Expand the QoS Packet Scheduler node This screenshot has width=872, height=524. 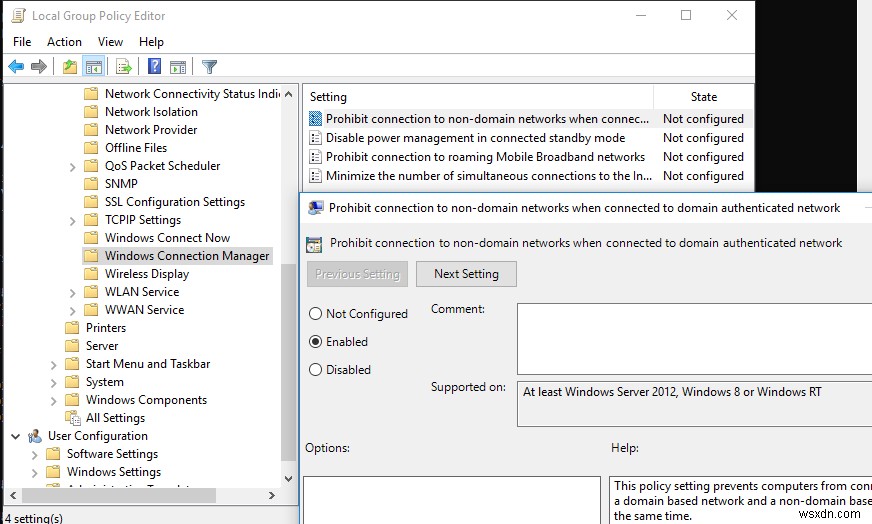(x=73, y=166)
